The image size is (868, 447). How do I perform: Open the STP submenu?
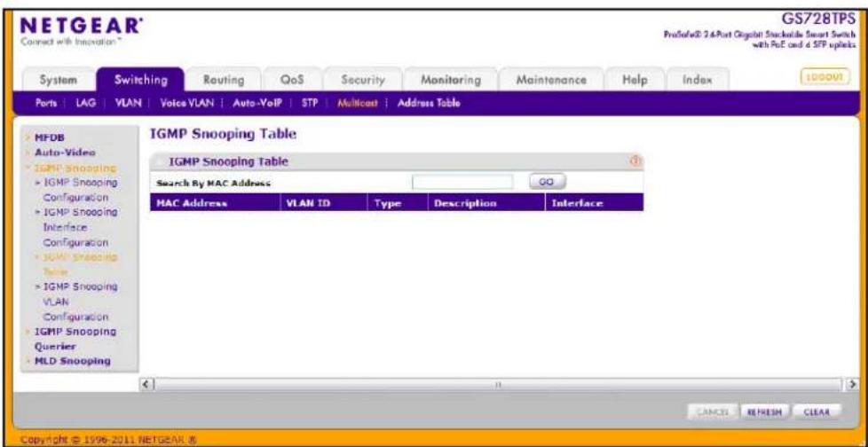click(309, 103)
